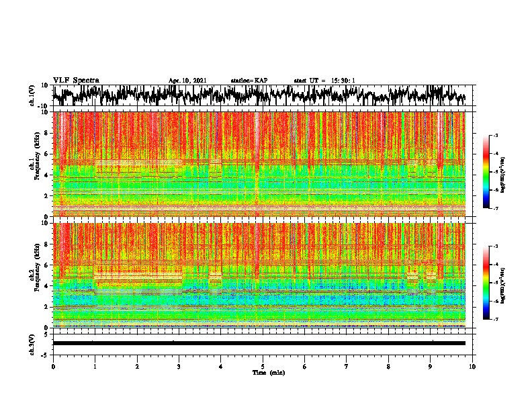Click the ch.1 frequency axis "8" tick label

click(x=46, y=133)
